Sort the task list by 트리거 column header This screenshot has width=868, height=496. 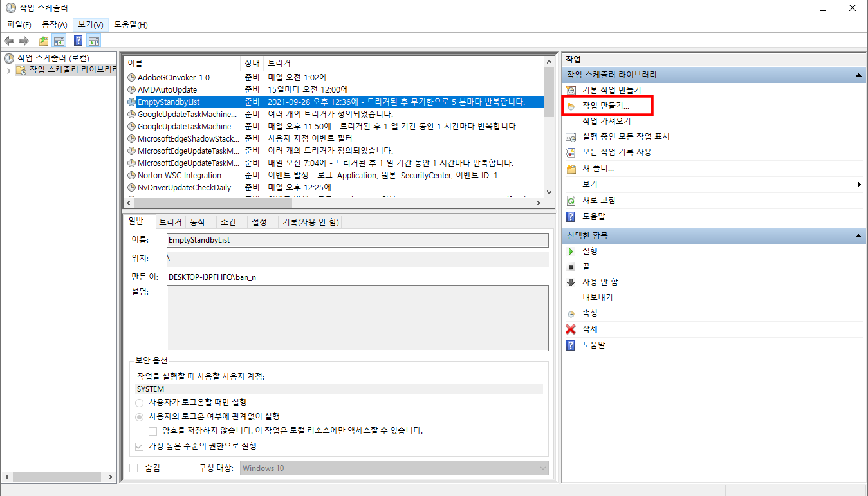(404, 63)
